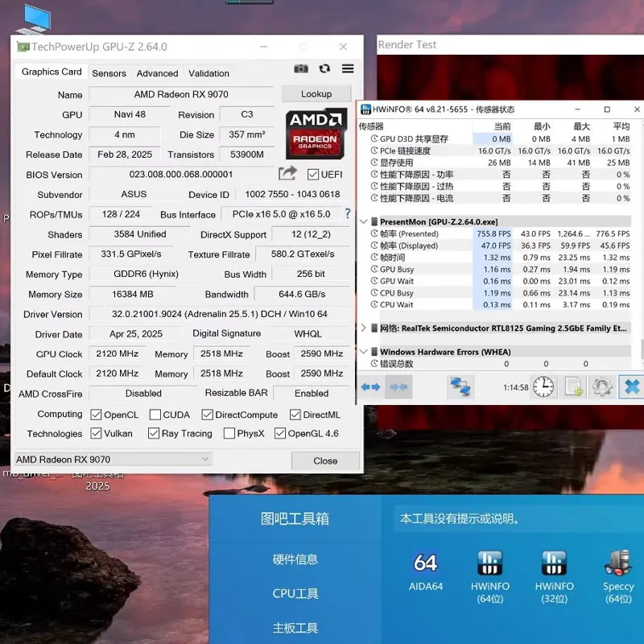Image resolution: width=644 pixels, height=644 pixels.
Task: Select 硬件信息 in the toolbox sidebar
Action: (295, 559)
